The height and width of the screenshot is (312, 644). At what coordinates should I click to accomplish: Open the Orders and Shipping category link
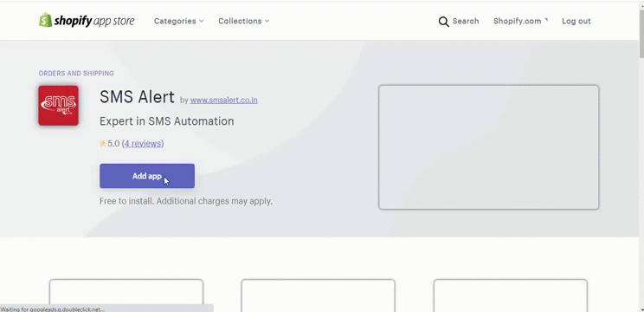coord(76,73)
